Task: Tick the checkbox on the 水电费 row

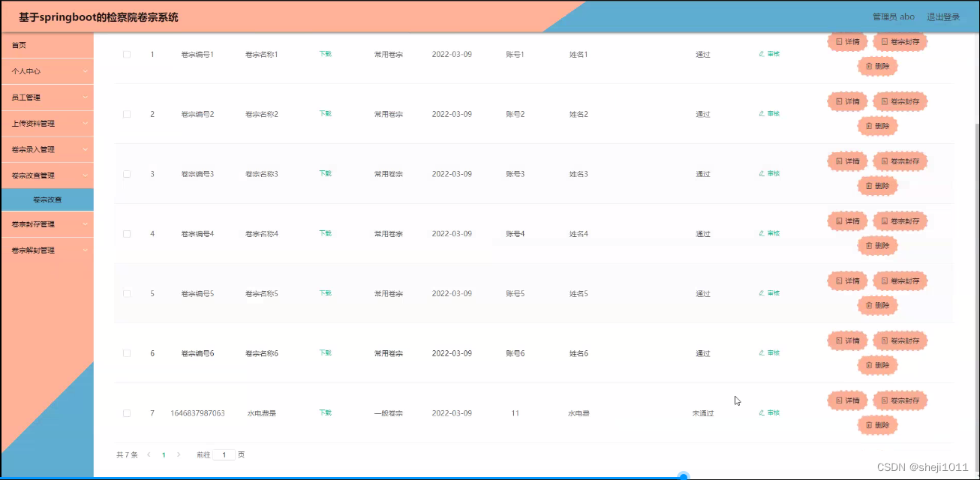Action: pos(126,412)
